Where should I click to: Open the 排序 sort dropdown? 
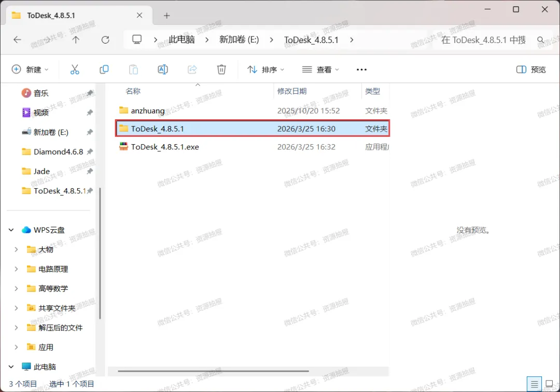[265, 69]
